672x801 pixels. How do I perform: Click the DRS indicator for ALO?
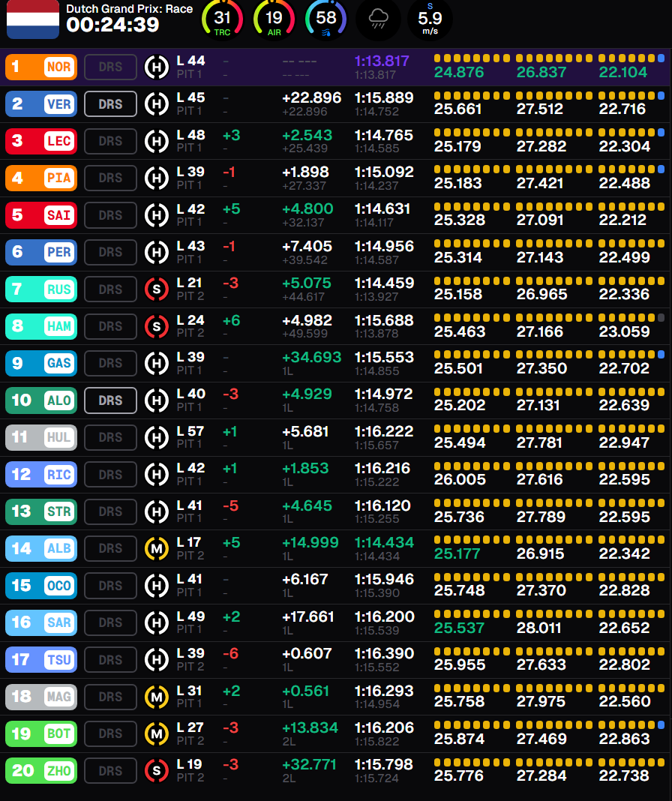[x=110, y=400]
